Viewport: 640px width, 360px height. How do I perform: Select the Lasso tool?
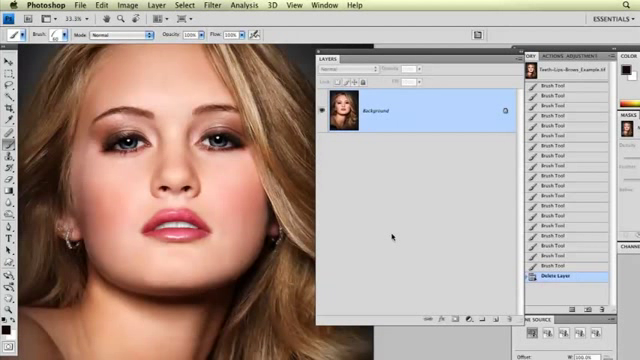pyautogui.click(x=8, y=85)
